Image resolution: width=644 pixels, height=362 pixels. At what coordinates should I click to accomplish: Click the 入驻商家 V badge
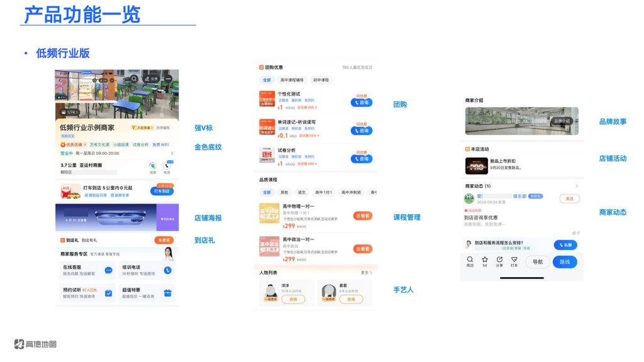pos(142,128)
